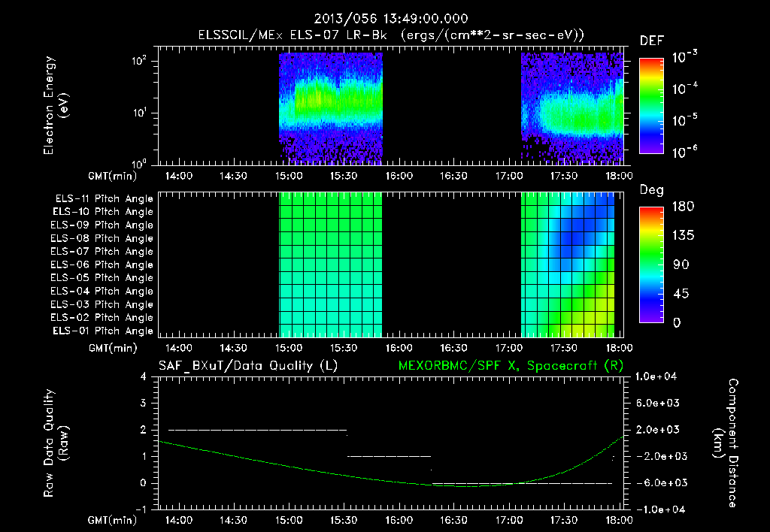Click the data quality tick label 3
This screenshot has width=770, height=532.
point(144,403)
